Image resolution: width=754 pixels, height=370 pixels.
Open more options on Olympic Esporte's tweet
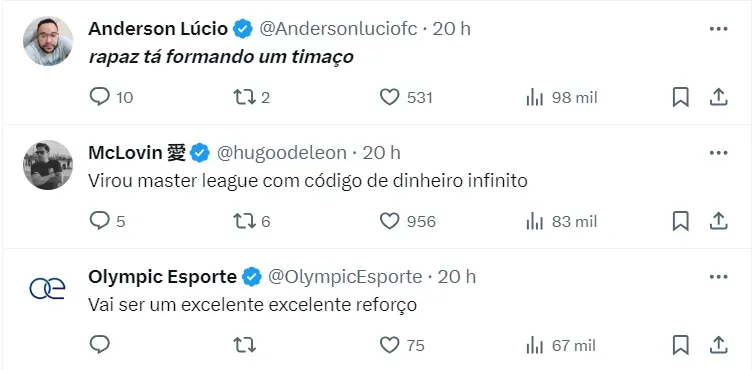pyautogui.click(x=718, y=277)
